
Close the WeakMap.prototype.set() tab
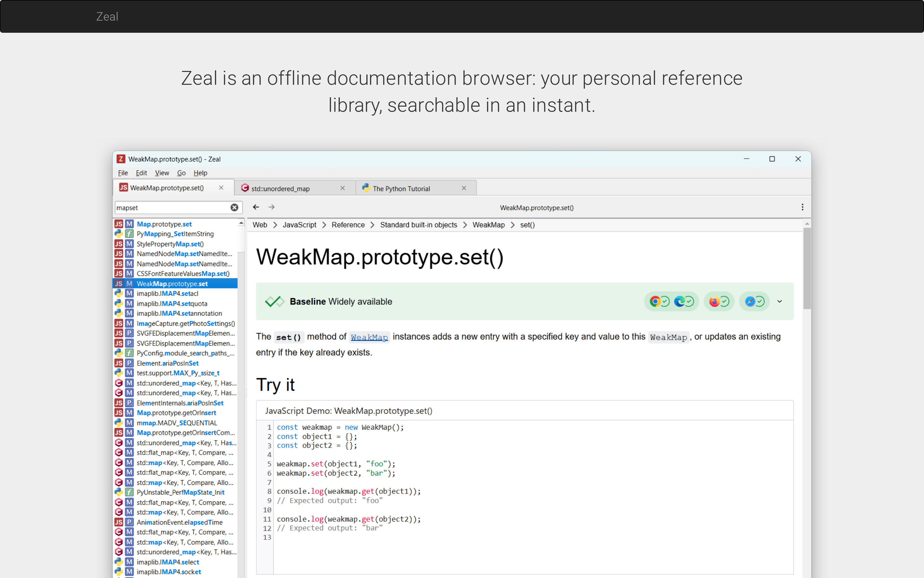221,188
